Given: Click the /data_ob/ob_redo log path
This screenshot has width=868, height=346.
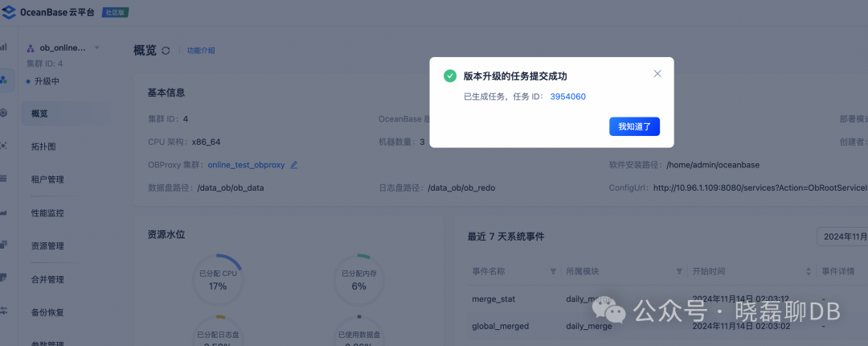Looking at the screenshot, I should pyautogui.click(x=461, y=187).
